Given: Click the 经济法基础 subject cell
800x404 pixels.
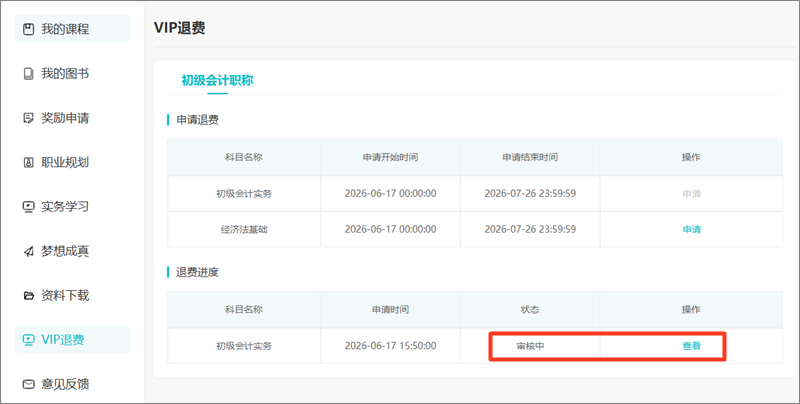Looking at the screenshot, I should [x=244, y=230].
